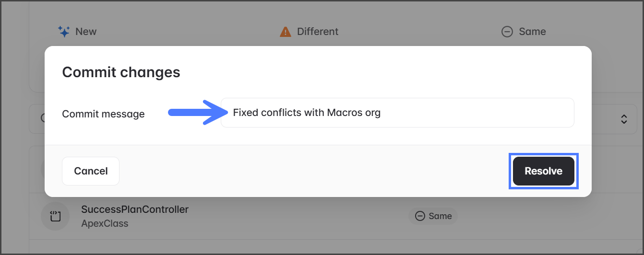The image size is (644, 255).
Task: Click the sparkle icon beside New
Action: [64, 32]
